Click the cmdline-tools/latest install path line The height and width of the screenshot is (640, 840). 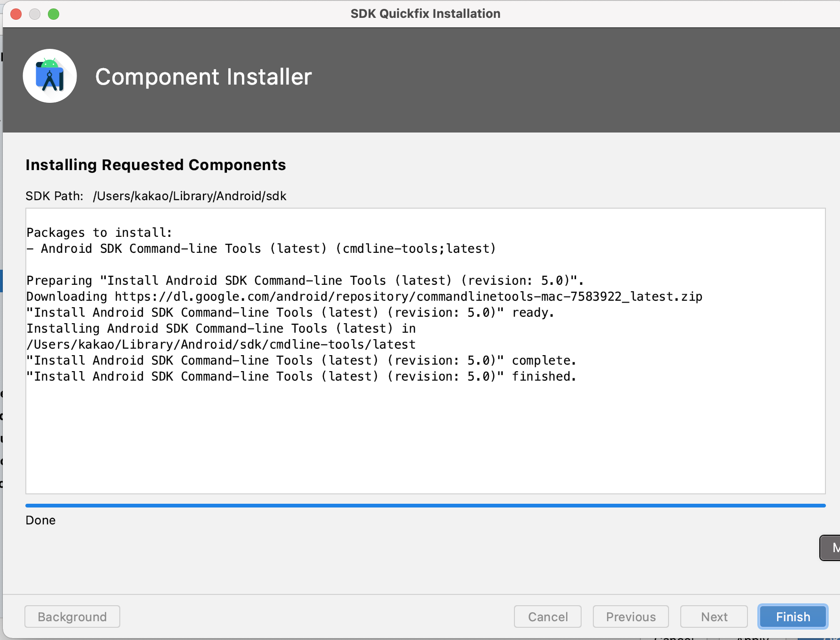point(221,344)
